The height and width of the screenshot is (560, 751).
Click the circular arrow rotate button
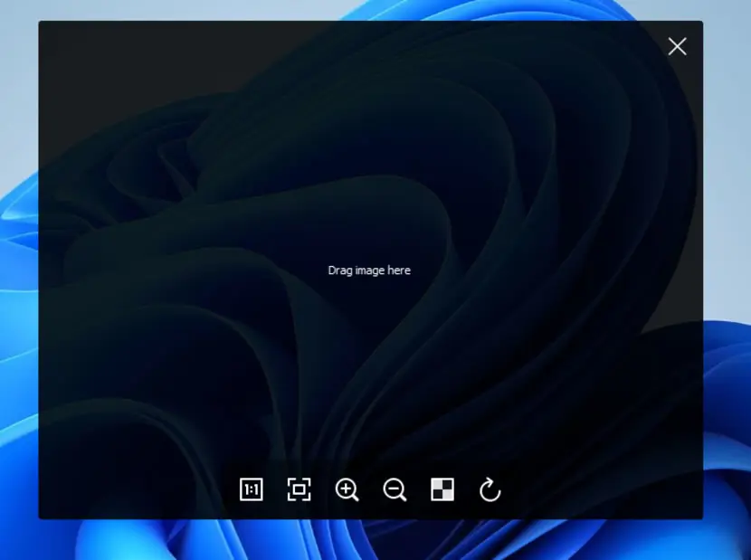[x=490, y=489]
